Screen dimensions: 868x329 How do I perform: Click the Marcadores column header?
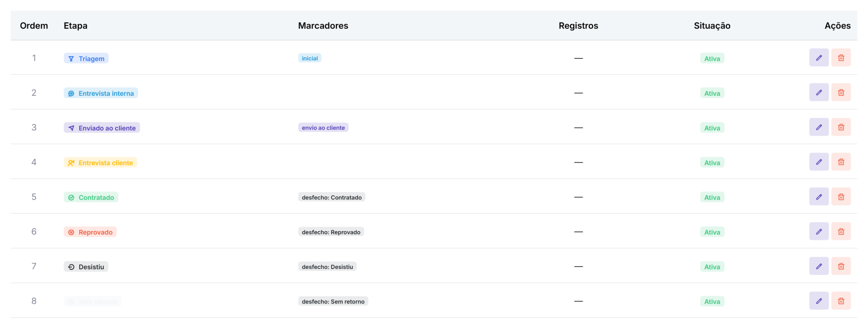coord(323,26)
